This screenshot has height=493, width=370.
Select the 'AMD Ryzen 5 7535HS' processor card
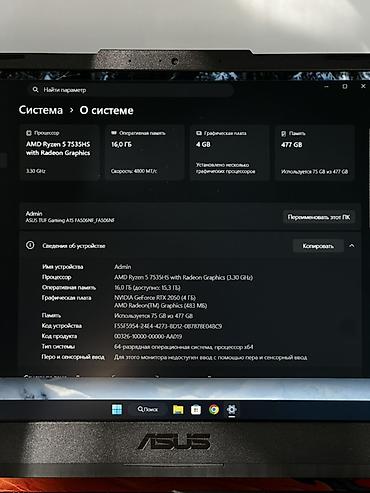[x=60, y=153]
